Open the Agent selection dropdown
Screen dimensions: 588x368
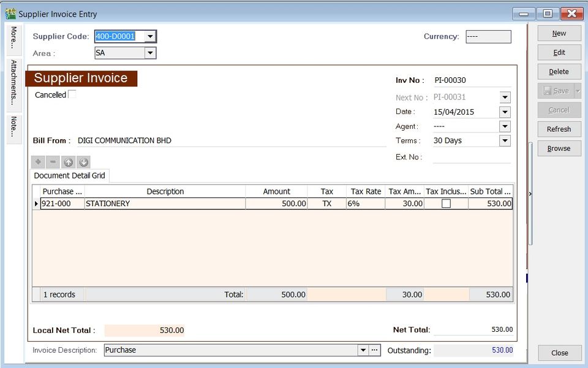click(505, 126)
